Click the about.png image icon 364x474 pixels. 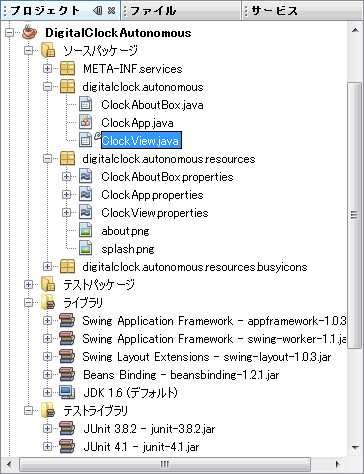point(85,230)
